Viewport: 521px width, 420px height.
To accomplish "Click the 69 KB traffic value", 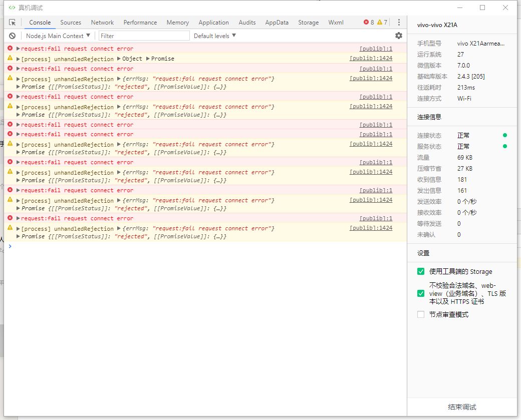I will 465,157.
